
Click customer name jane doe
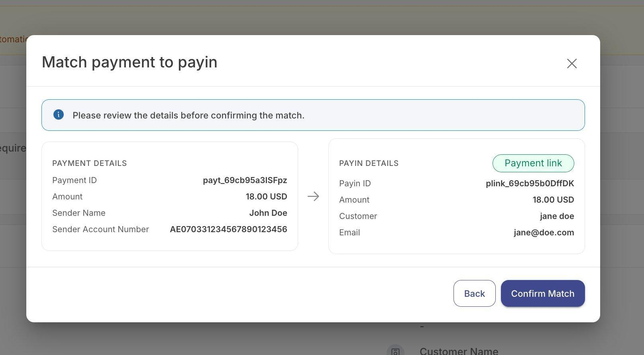[557, 216]
